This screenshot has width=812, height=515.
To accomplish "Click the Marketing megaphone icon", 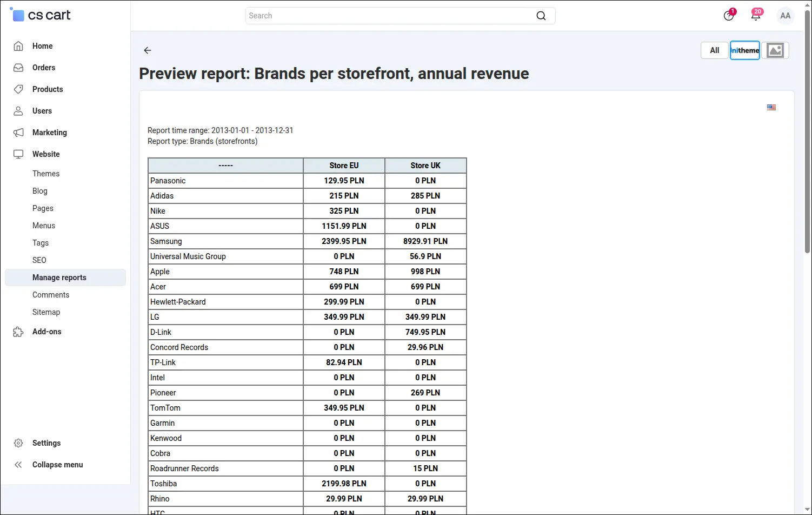I will tap(18, 133).
